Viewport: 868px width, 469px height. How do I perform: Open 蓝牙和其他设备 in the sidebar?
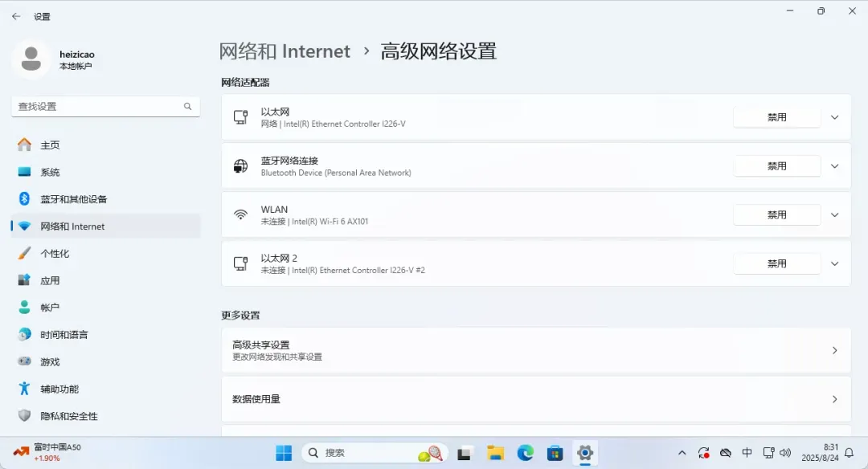click(73, 199)
